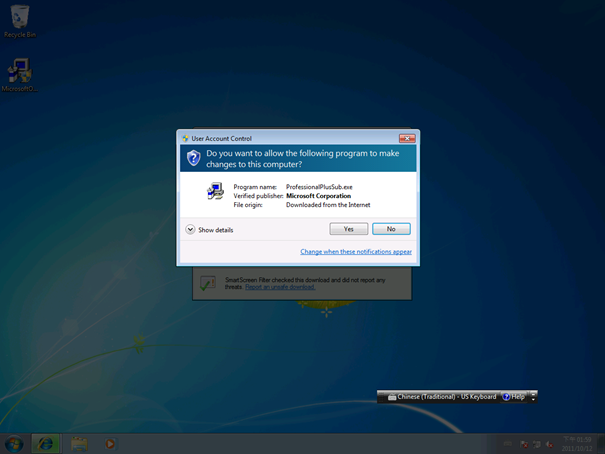Click the keyboard icon on language bar
Viewport: 605px width, 454px height.
click(392, 397)
